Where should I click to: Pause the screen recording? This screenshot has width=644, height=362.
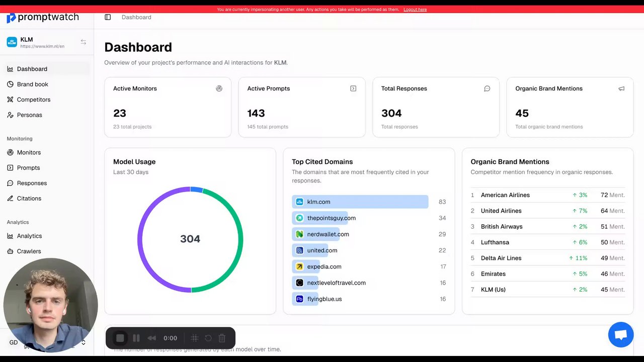(x=136, y=338)
